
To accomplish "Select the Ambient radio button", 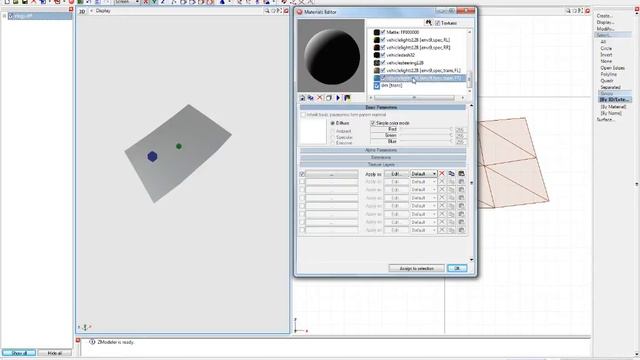I will (x=333, y=131).
